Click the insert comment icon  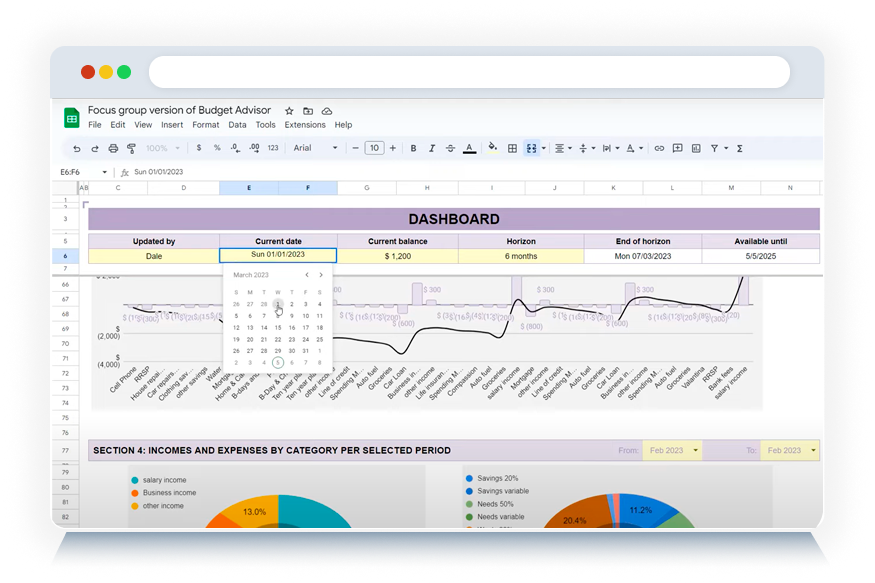coord(677,148)
